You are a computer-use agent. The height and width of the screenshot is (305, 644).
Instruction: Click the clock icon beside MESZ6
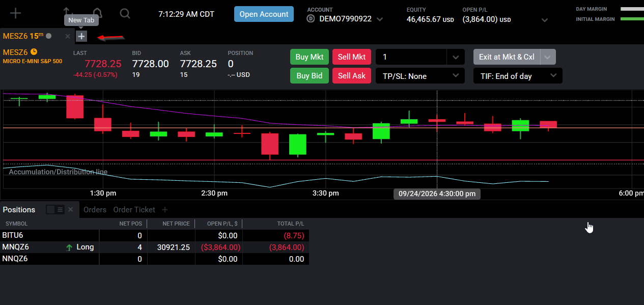coord(34,51)
